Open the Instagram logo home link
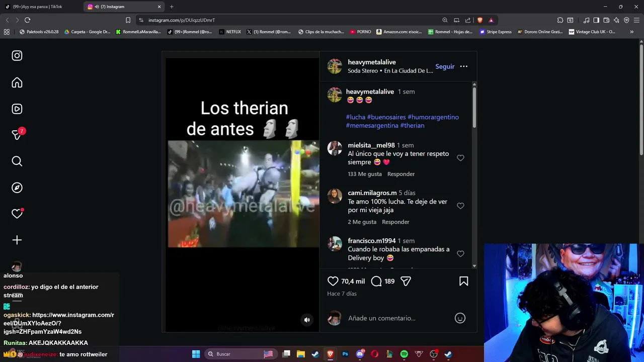The width and height of the screenshot is (644, 362). [17, 56]
